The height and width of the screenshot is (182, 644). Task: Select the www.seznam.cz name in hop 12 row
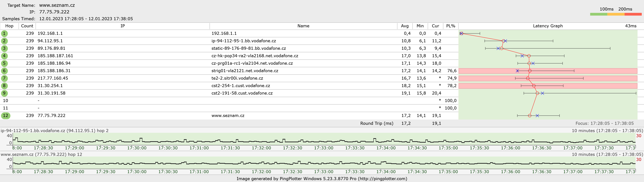[x=228, y=116]
